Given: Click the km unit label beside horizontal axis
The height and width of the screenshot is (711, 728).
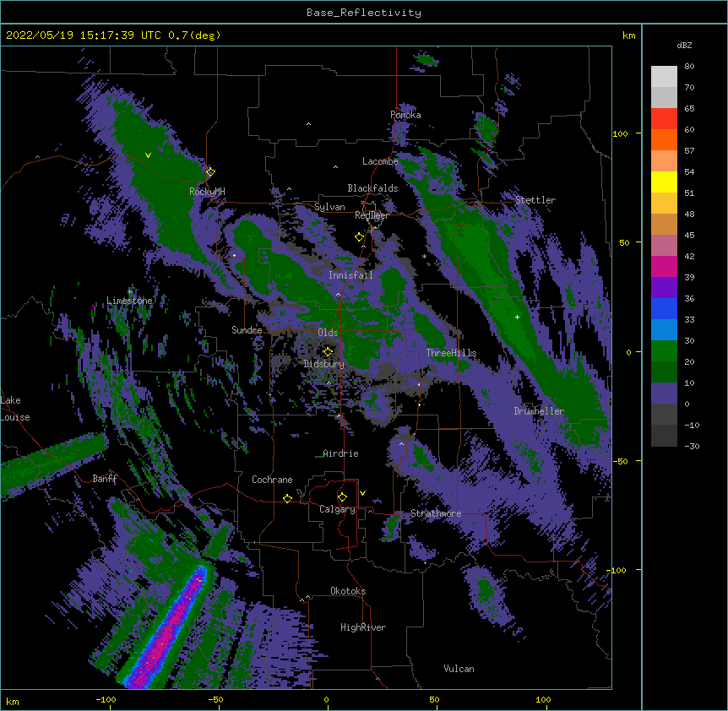Looking at the screenshot, I should [x=13, y=702].
